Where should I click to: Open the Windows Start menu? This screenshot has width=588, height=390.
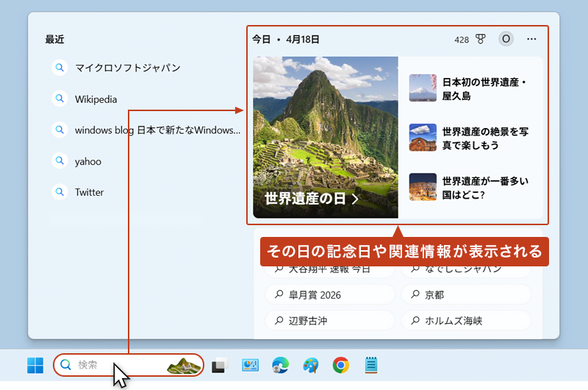tap(35, 365)
